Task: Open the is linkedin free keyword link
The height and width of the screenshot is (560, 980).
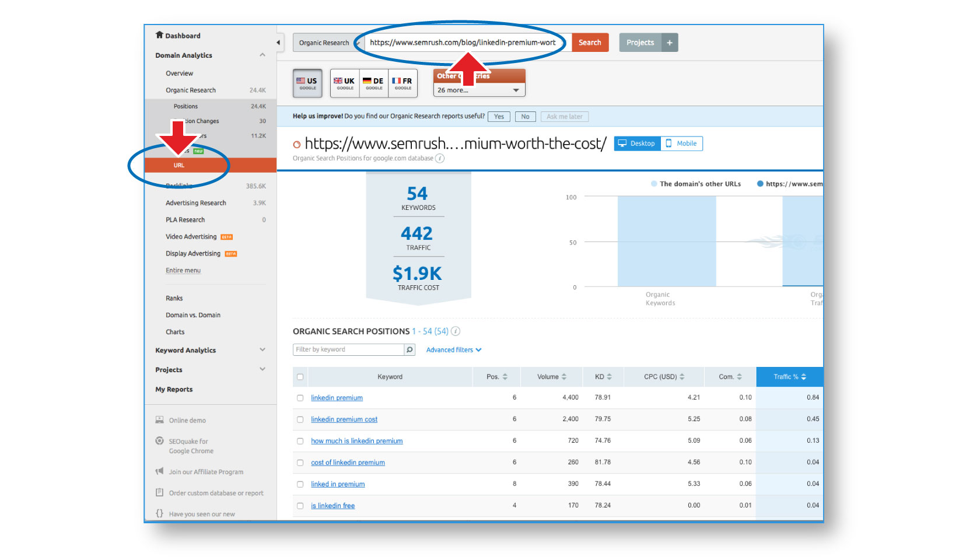Action: point(332,506)
